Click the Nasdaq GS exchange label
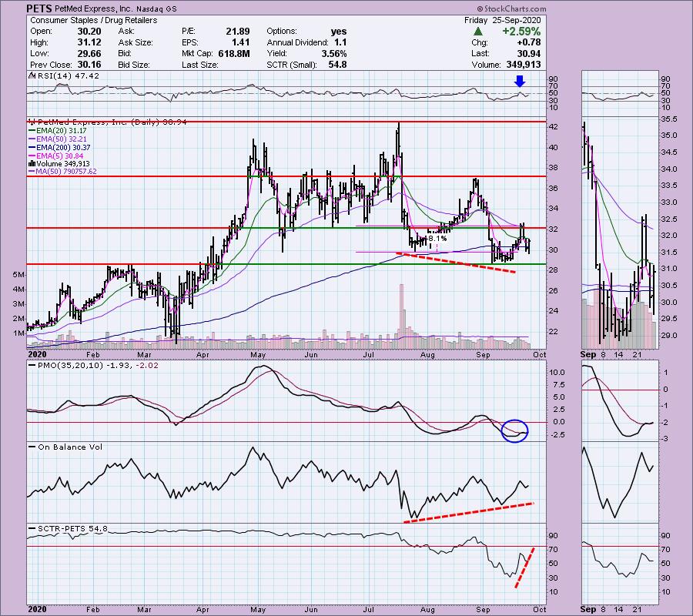Image resolution: width=693 pixels, height=616 pixels. click(x=156, y=8)
